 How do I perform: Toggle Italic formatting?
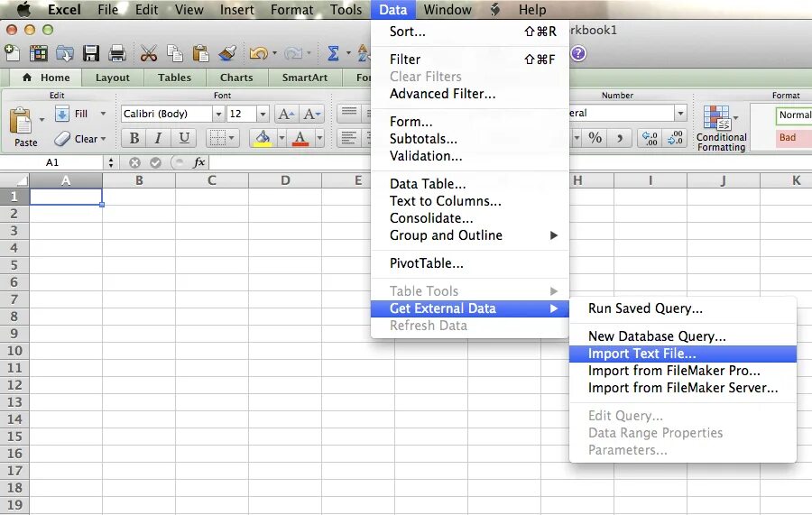point(159,138)
